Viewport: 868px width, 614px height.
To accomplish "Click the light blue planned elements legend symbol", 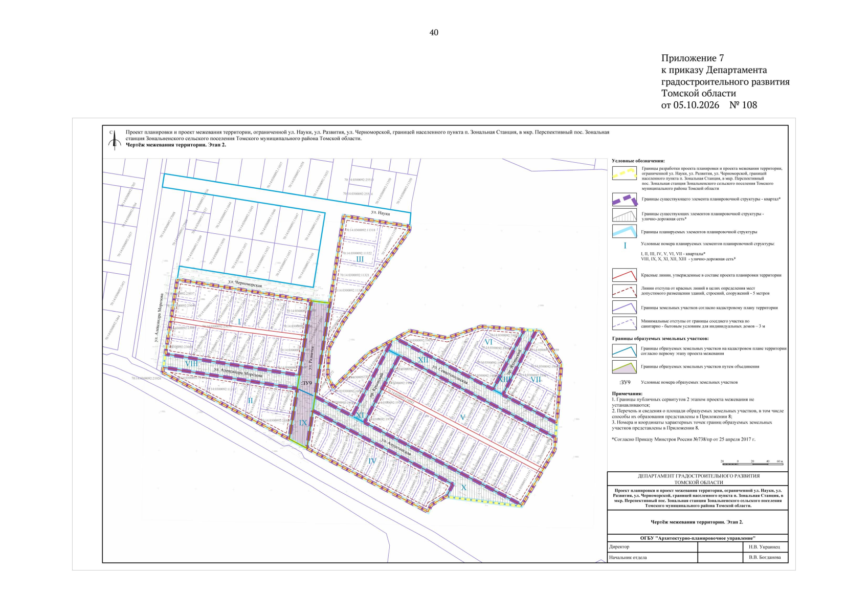I will [x=624, y=231].
